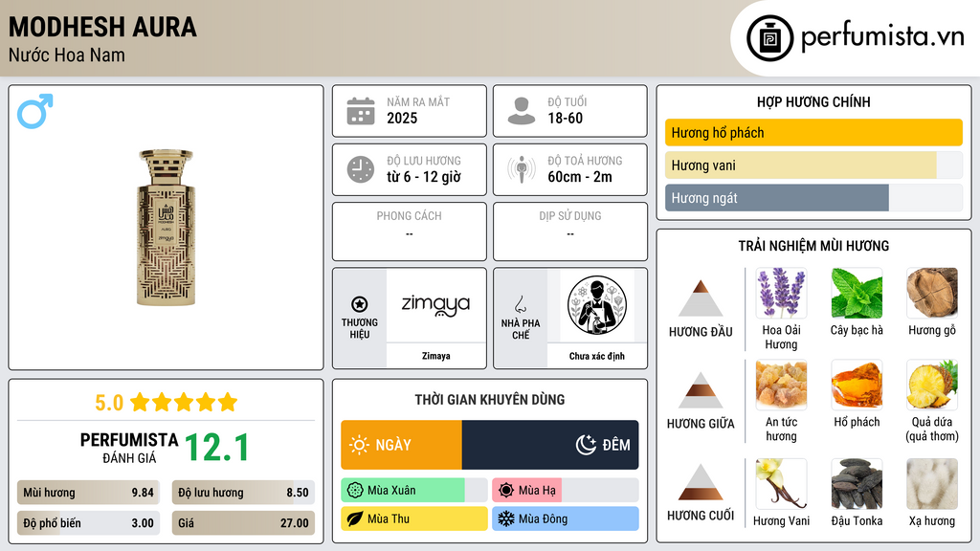The height and width of the screenshot is (551, 980).
Task: Click the blue male gender symbol icon
Action: point(35,111)
